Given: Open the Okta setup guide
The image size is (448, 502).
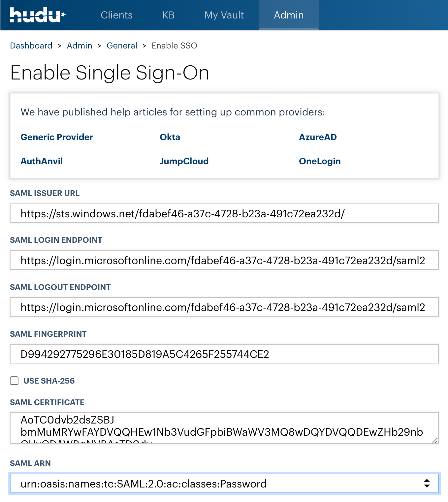Looking at the screenshot, I should point(170,137).
